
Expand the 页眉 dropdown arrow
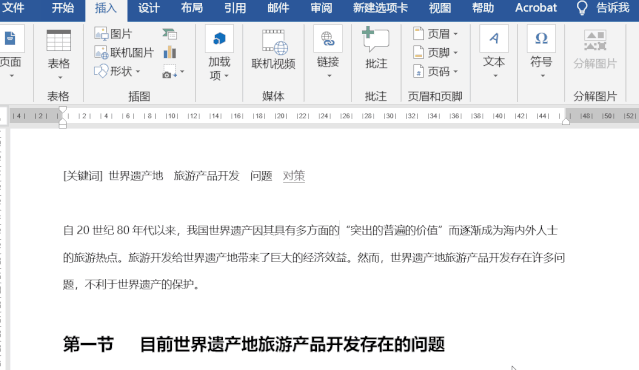click(456, 34)
